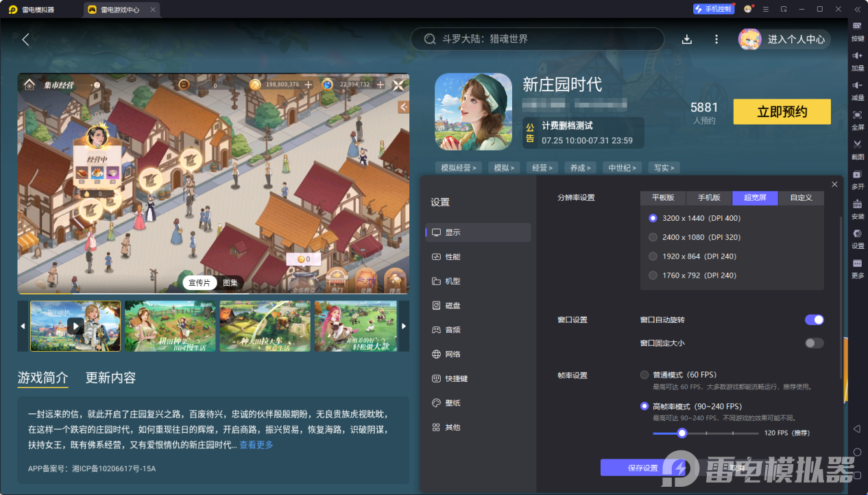
Task: Collapse the right sidebar with double-chevron icon
Action: [x=856, y=9]
